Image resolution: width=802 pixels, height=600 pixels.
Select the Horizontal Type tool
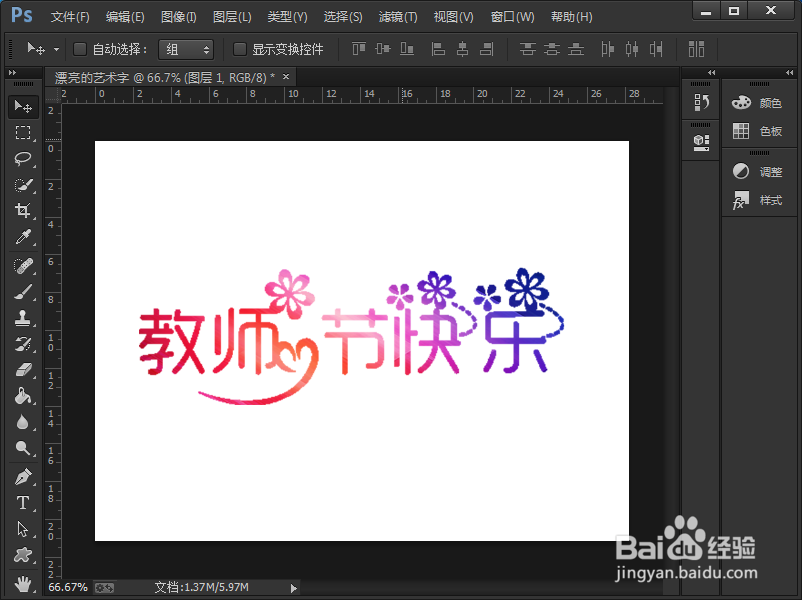[x=23, y=502]
